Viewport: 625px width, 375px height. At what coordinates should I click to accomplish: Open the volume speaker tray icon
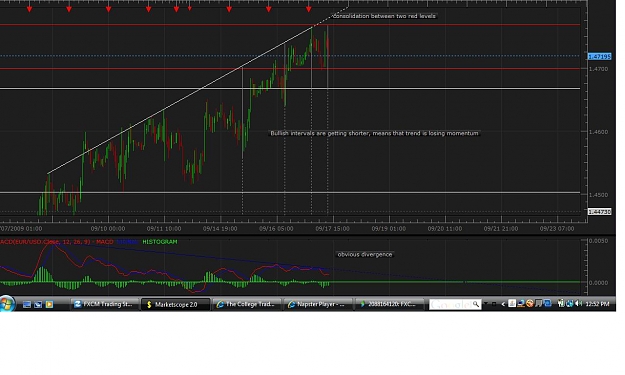click(x=579, y=304)
